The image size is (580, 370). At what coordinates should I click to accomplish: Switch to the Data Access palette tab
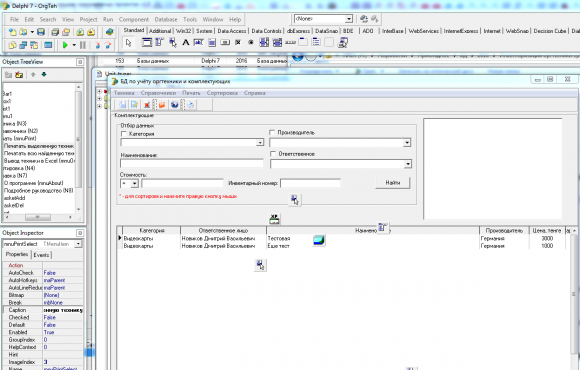pos(232,31)
